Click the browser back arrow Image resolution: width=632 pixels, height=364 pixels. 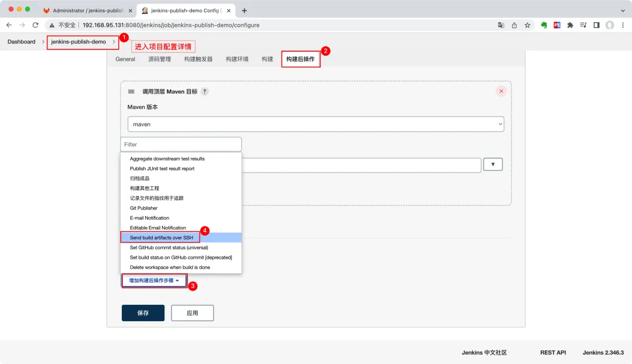click(x=9, y=25)
